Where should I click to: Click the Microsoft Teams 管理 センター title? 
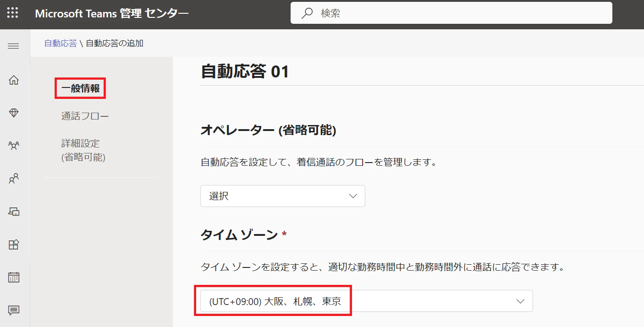click(112, 13)
